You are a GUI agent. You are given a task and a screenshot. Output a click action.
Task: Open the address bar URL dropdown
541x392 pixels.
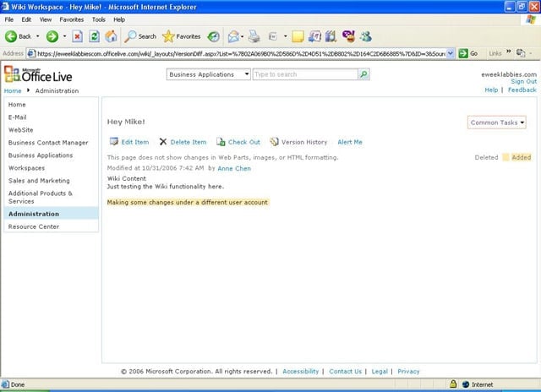pyautogui.click(x=451, y=53)
